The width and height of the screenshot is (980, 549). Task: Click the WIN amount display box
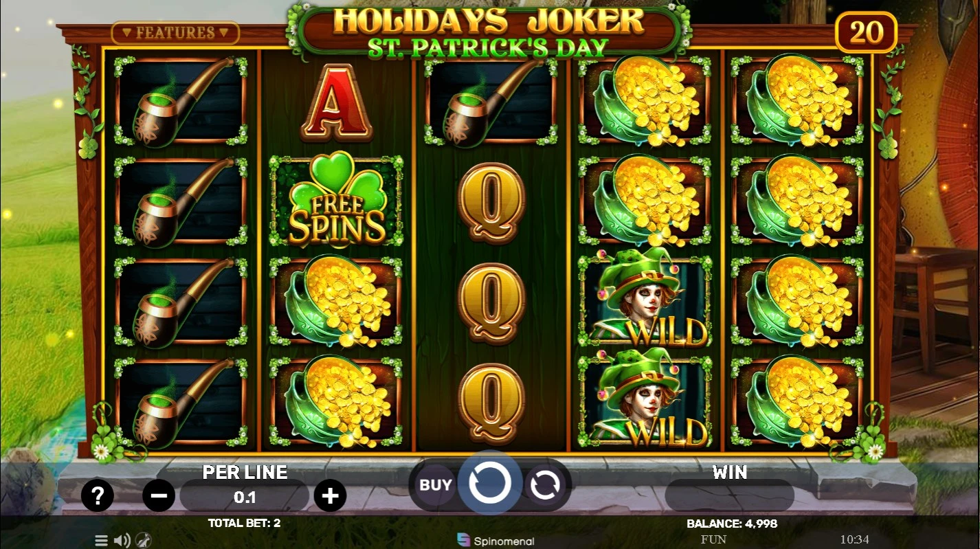pyautogui.click(x=730, y=495)
